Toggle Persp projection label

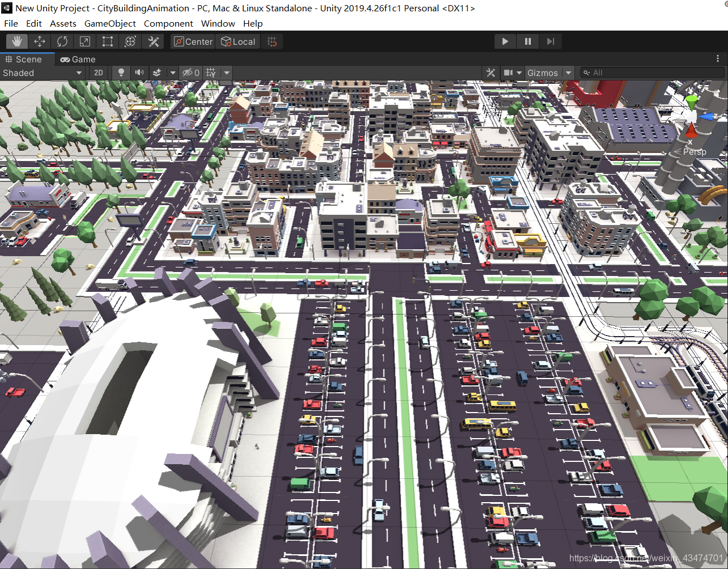point(695,151)
